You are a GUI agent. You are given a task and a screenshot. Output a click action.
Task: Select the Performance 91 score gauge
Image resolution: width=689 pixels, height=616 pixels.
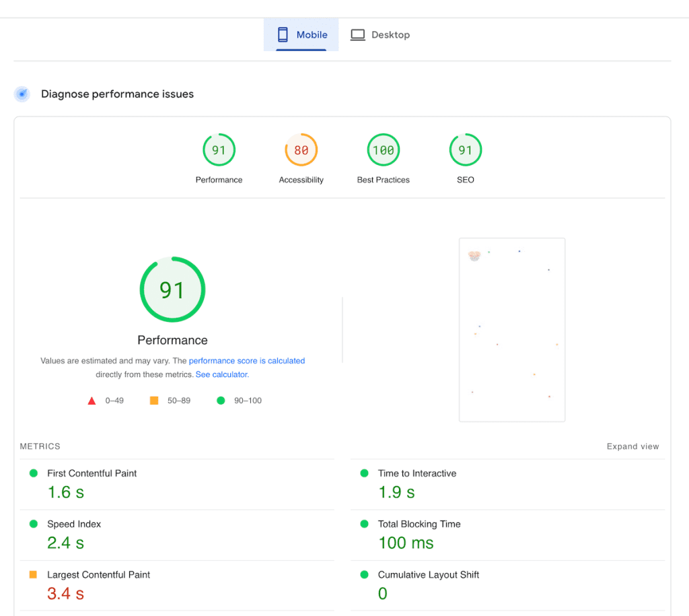point(219,150)
